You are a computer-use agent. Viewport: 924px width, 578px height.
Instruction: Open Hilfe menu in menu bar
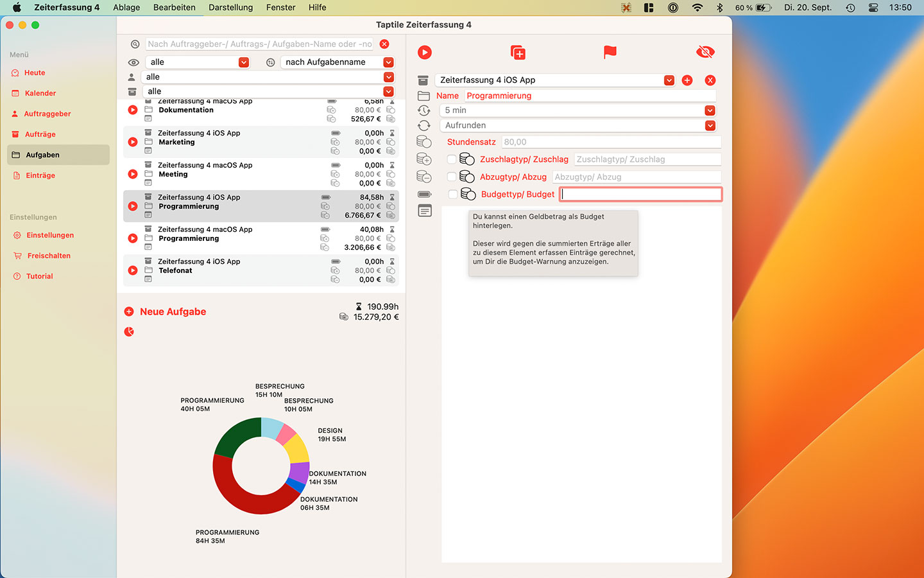pos(318,8)
